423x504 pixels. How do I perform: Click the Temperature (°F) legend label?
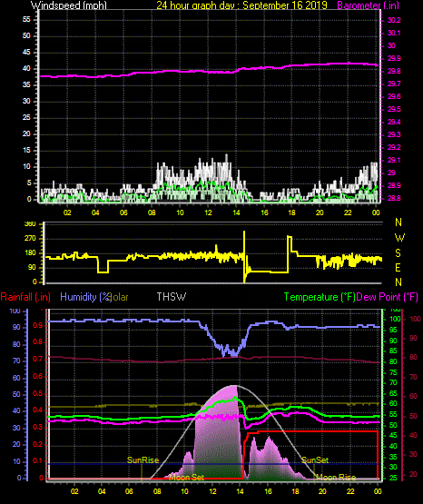(320, 297)
